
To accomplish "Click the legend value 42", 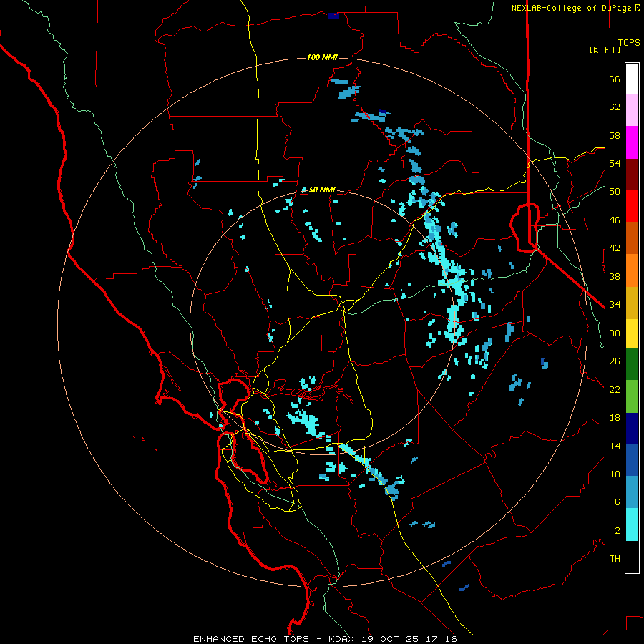I will point(615,248).
